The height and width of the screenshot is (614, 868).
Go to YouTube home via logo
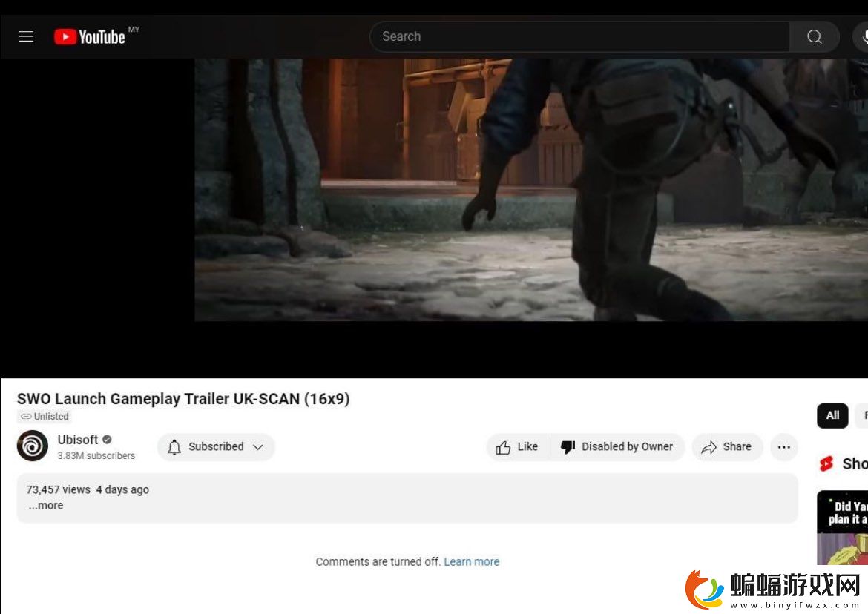[90, 36]
